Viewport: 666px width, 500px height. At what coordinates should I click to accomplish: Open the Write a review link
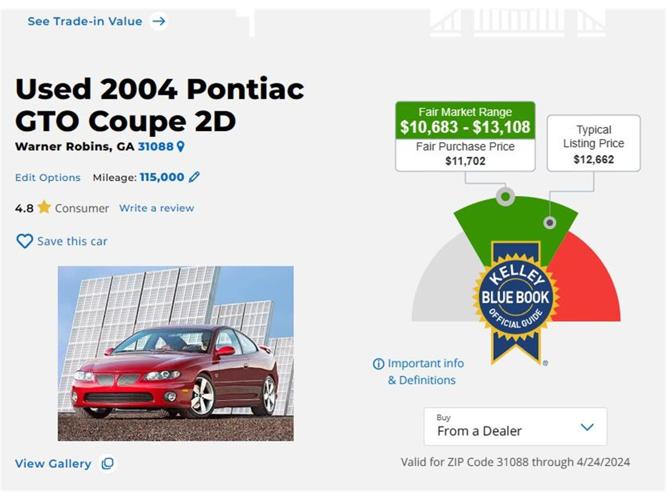pyautogui.click(x=156, y=208)
